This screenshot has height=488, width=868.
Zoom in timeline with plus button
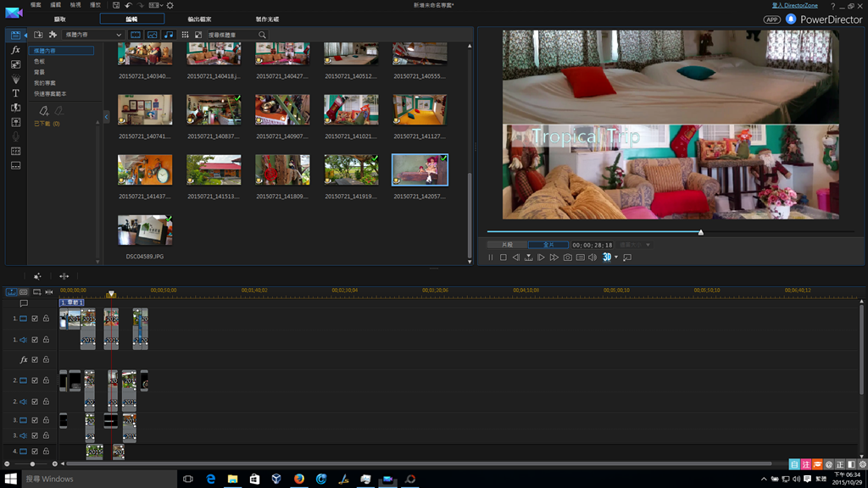54,463
